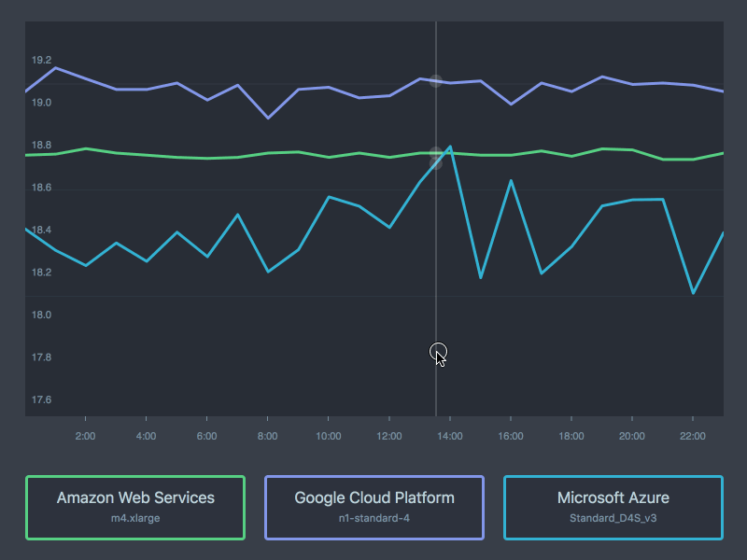This screenshot has width=747, height=560.
Task: Select the 12:00 axis label
Action: (x=389, y=436)
